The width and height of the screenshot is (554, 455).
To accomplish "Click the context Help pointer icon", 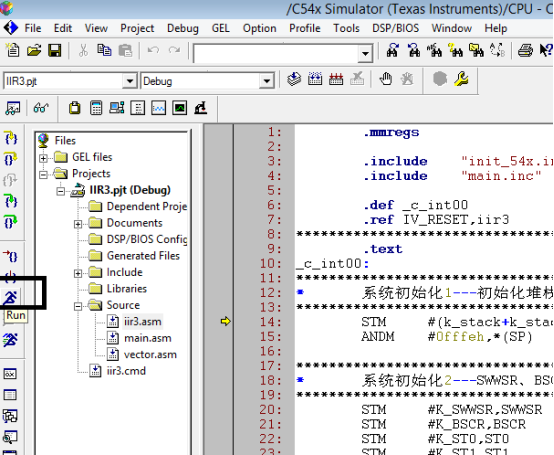I will point(546,50).
